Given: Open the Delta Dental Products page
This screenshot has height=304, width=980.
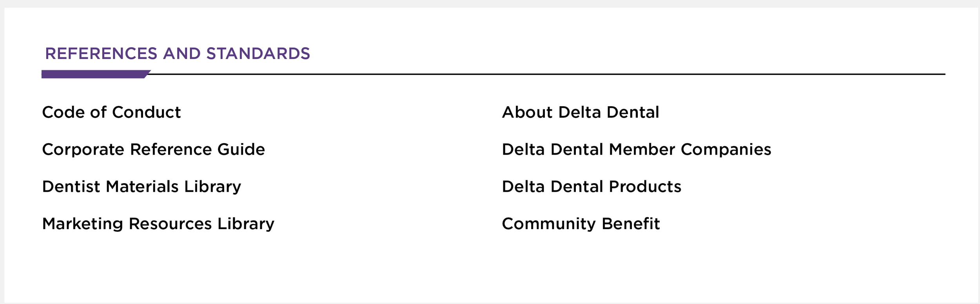Looking at the screenshot, I should [x=591, y=187].
